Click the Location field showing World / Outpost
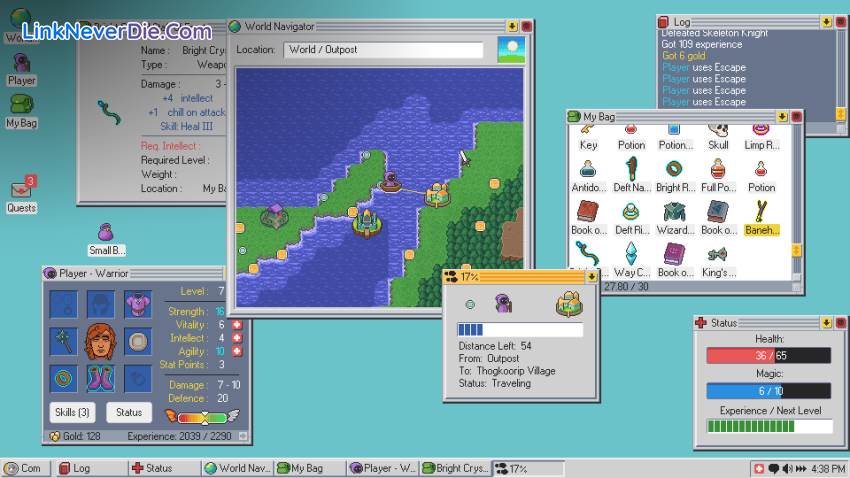 (383, 50)
